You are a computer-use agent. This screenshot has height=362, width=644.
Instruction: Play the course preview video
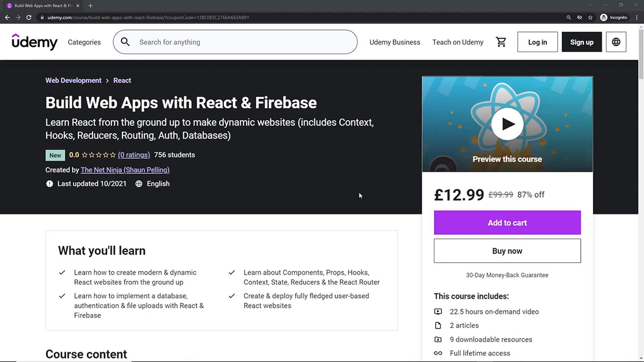click(507, 124)
